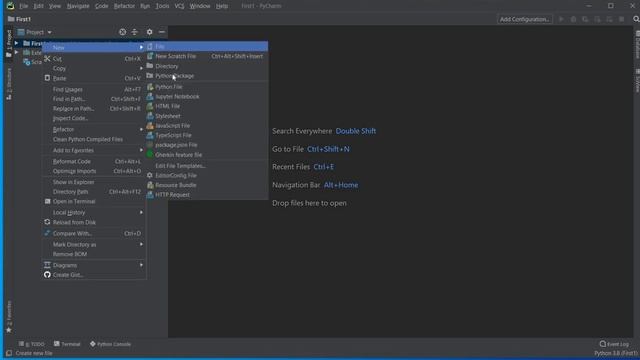Screen dimensions: 640x360
Task: Select Paste from context menu
Action: coord(94,78)
